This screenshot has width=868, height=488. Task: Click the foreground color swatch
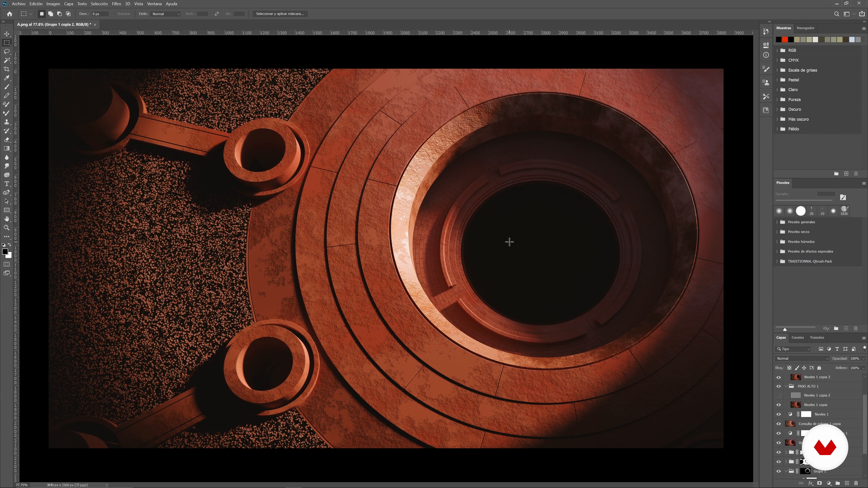point(5,252)
